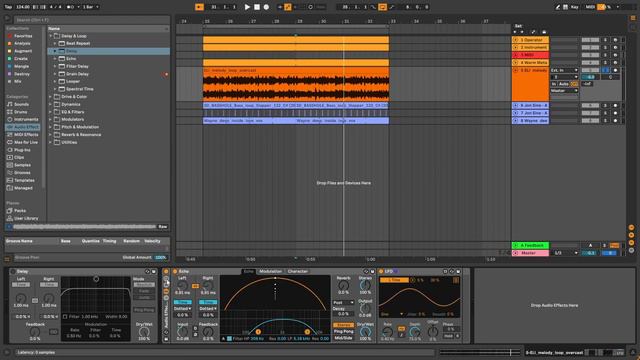
Task: Expand the Drive & Color folder
Action: 51,97
